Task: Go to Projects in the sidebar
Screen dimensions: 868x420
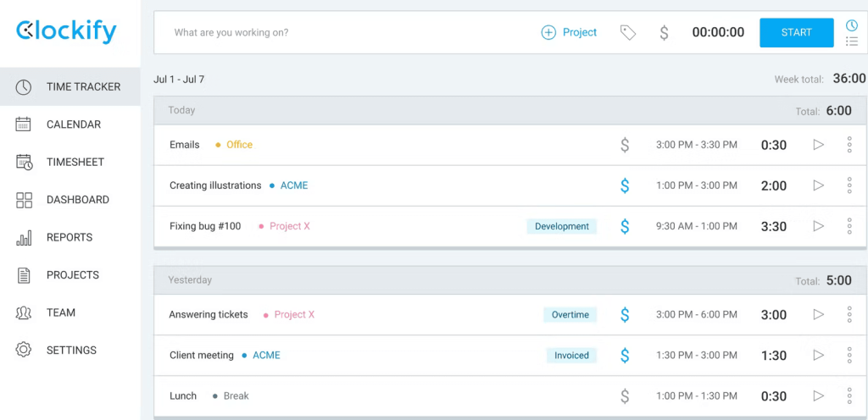Action: (70, 274)
